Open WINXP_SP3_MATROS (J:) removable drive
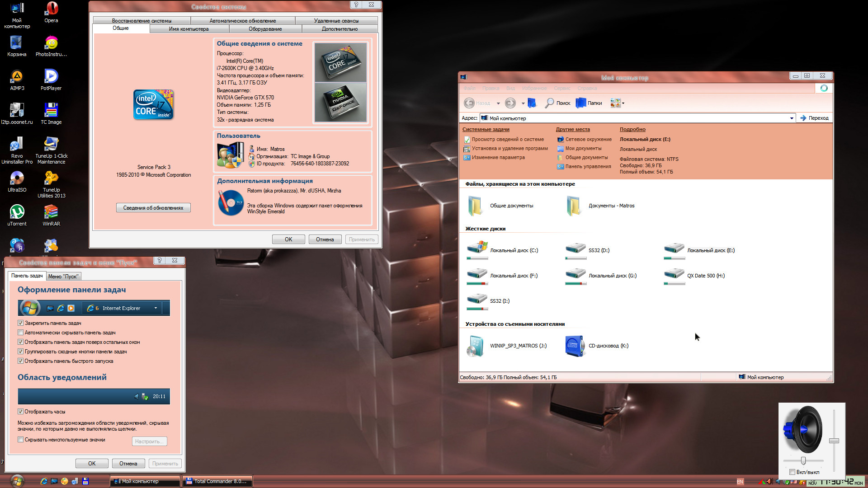This screenshot has width=868, height=488. pos(507,346)
